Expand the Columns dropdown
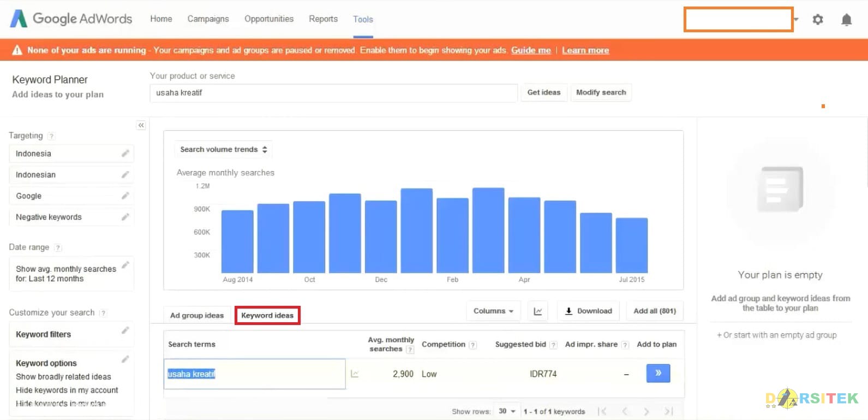Screen dimensions: 868x420 click(x=493, y=311)
